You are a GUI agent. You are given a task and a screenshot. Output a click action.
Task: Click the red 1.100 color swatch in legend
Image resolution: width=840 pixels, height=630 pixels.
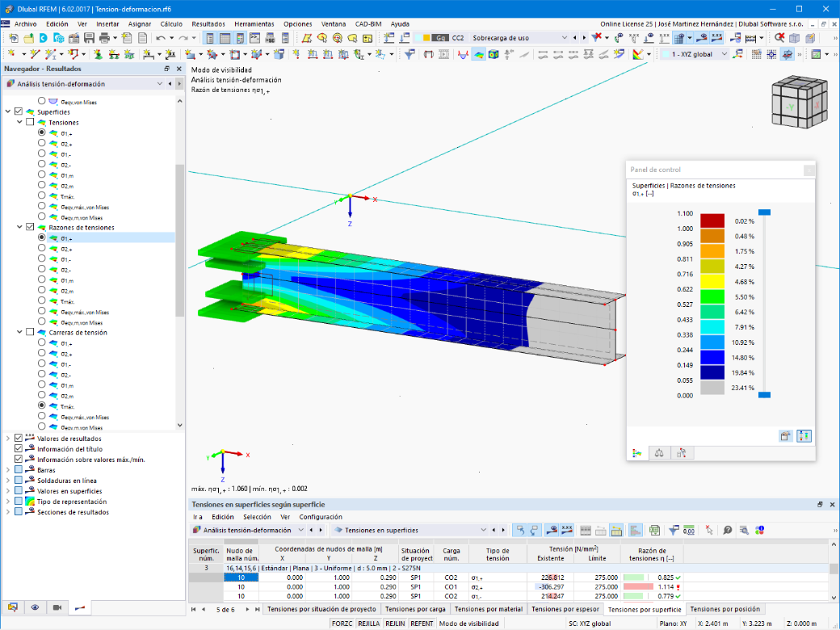(x=712, y=220)
